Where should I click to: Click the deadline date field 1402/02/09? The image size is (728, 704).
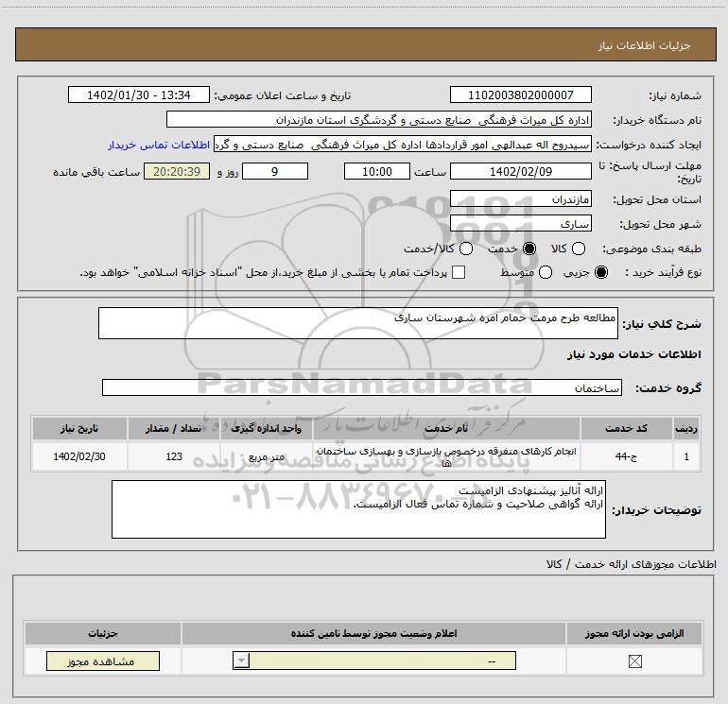520,171
